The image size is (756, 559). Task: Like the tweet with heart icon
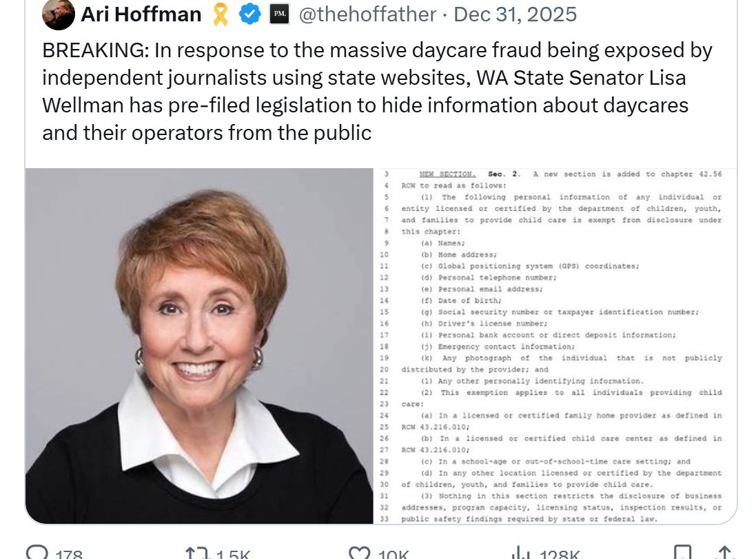coord(360,553)
